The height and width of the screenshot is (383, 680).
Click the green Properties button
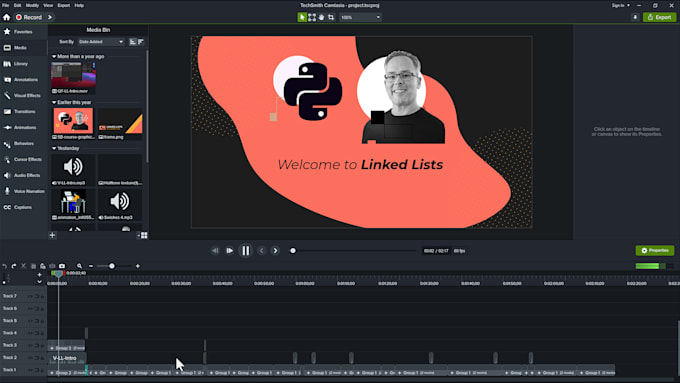655,251
